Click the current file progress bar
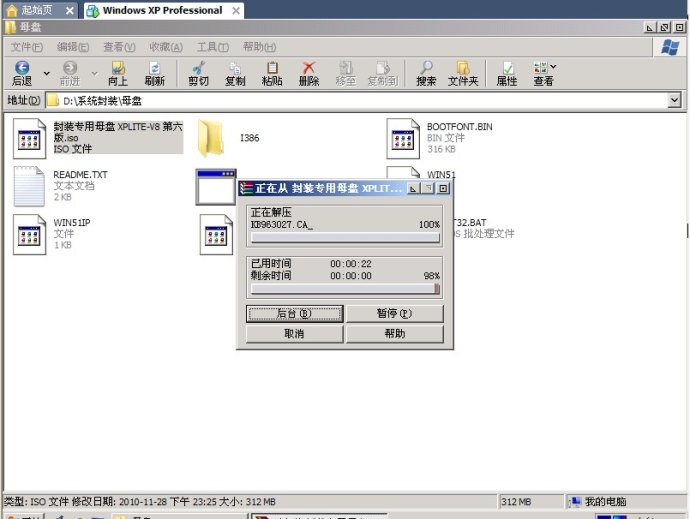 pos(345,238)
